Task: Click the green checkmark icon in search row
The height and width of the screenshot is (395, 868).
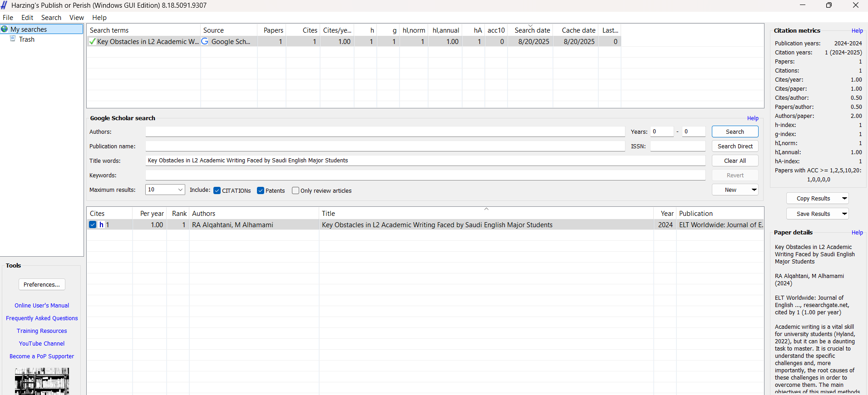Action: point(93,41)
